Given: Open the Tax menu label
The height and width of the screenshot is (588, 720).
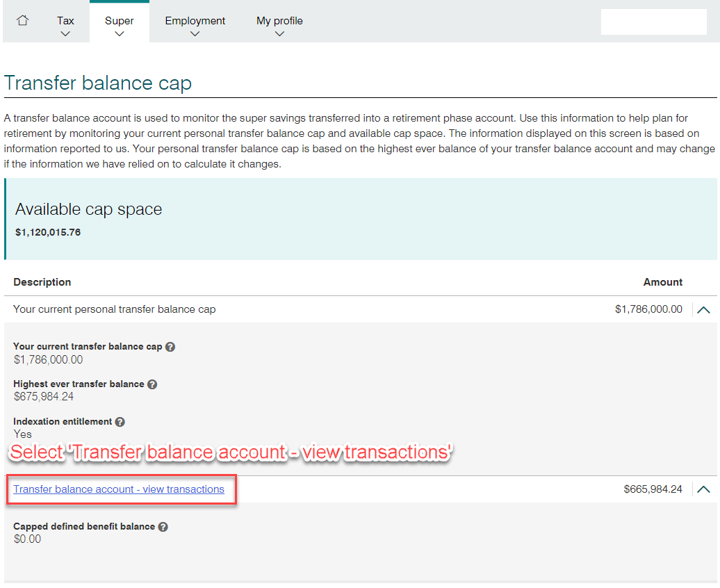Looking at the screenshot, I should 65,21.
